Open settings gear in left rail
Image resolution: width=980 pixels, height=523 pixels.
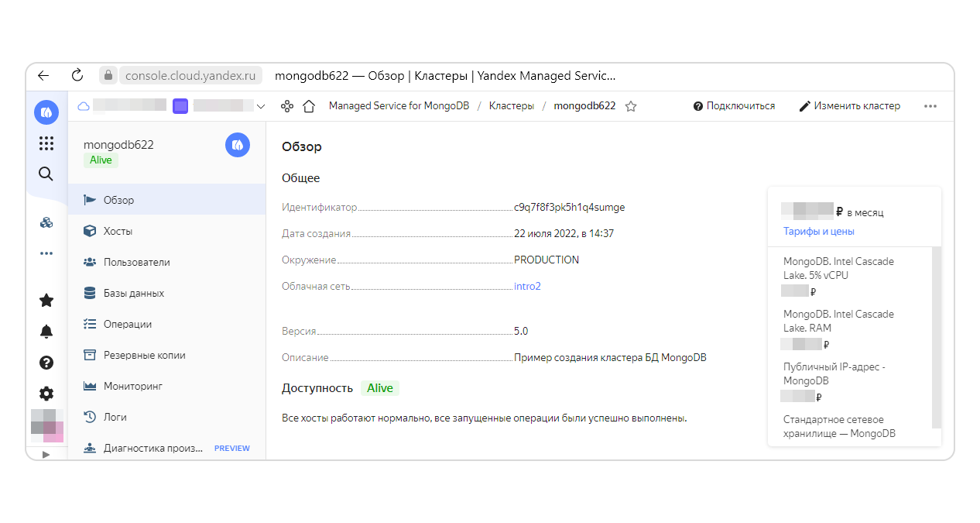[46, 394]
